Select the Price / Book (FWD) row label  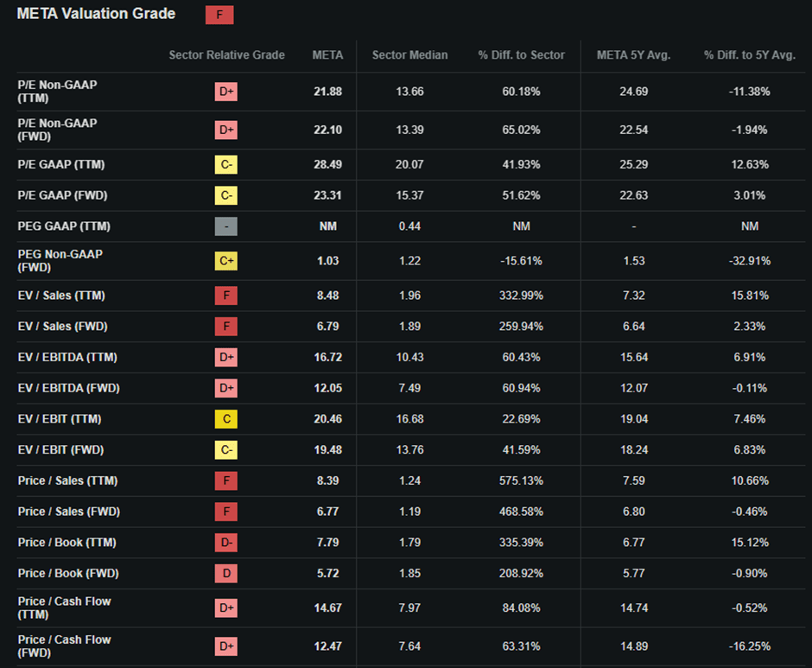click(68, 573)
